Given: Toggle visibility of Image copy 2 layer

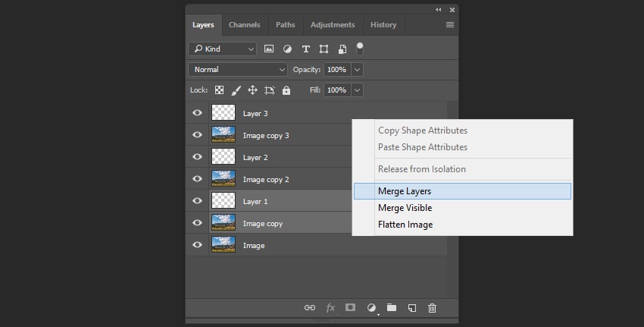Looking at the screenshot, I should pos(197,179).
